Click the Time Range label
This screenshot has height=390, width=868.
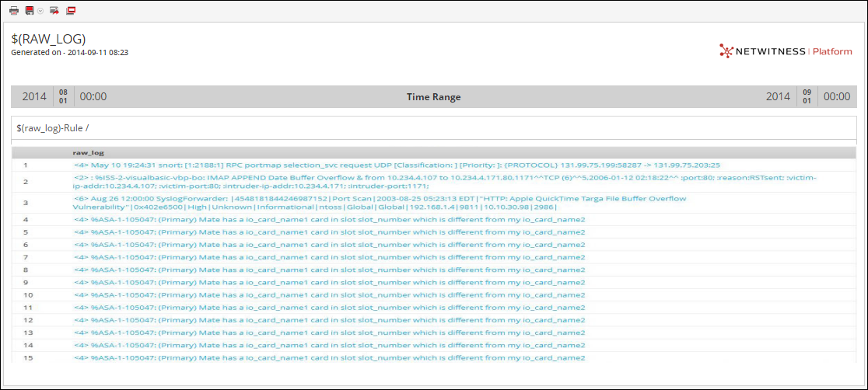click(x=433, y=97)
